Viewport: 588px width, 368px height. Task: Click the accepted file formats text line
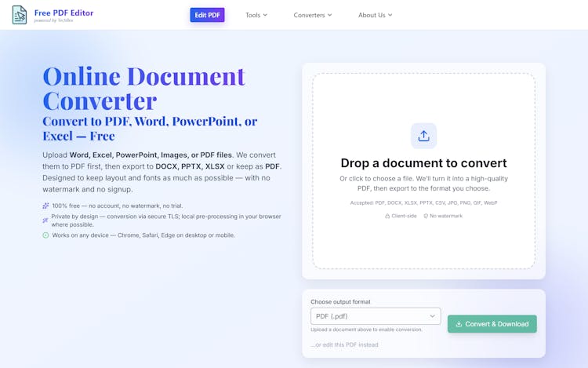tap(423, 202)
